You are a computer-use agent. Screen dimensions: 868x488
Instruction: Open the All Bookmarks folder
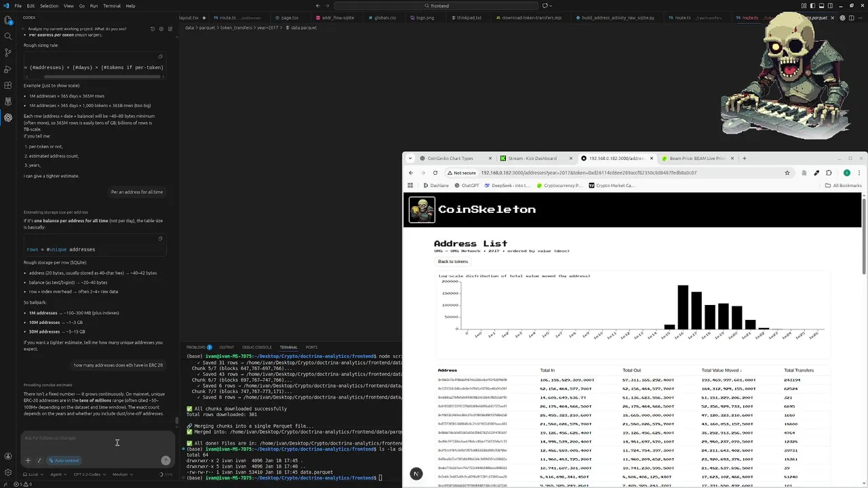(843, 186)
